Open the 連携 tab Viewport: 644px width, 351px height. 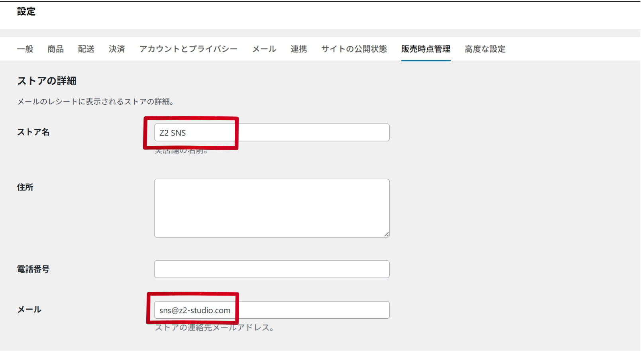click(x=298, y=49)
